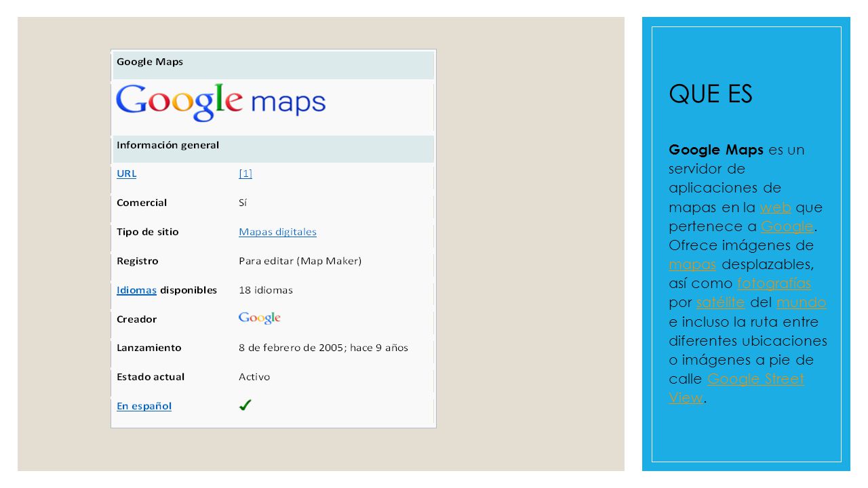This screenshot has width=868, height=488.
Task: Select the Información general heading
Action: 167,145
